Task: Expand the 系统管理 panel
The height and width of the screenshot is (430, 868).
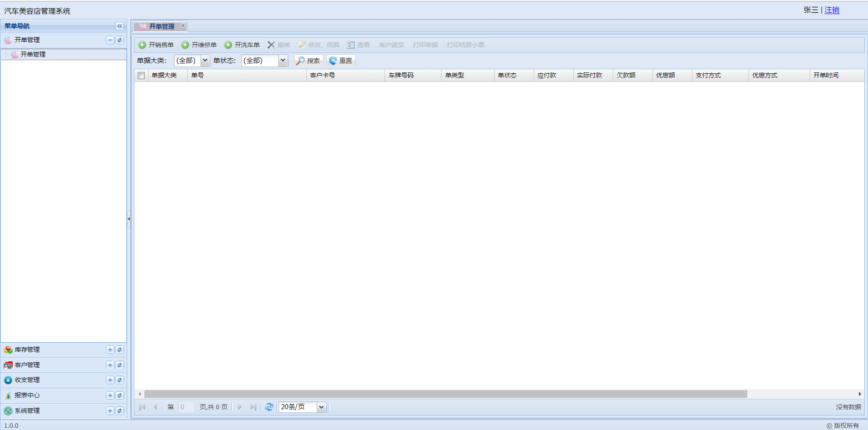Action: [x=110, y=411]
